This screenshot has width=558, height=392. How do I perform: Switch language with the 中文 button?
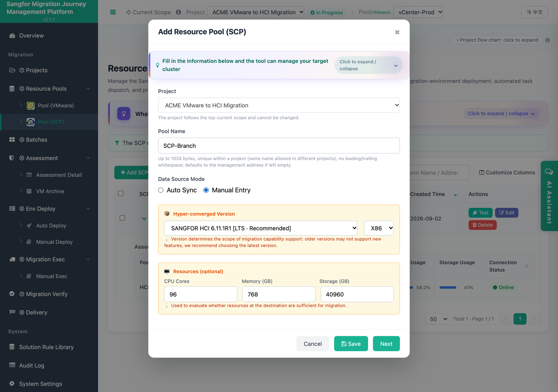pos(535,12)
